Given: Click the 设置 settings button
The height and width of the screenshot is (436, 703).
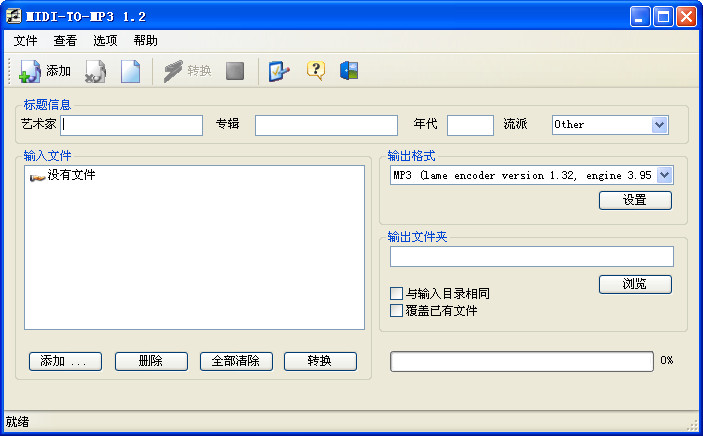Looking at the screenshot, I should tap(635, 201).
